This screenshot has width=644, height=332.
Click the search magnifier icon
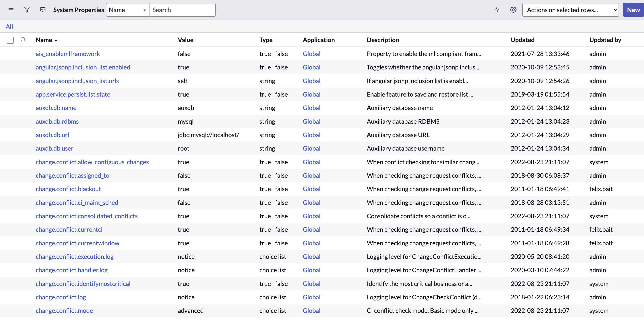click(23, 39)
